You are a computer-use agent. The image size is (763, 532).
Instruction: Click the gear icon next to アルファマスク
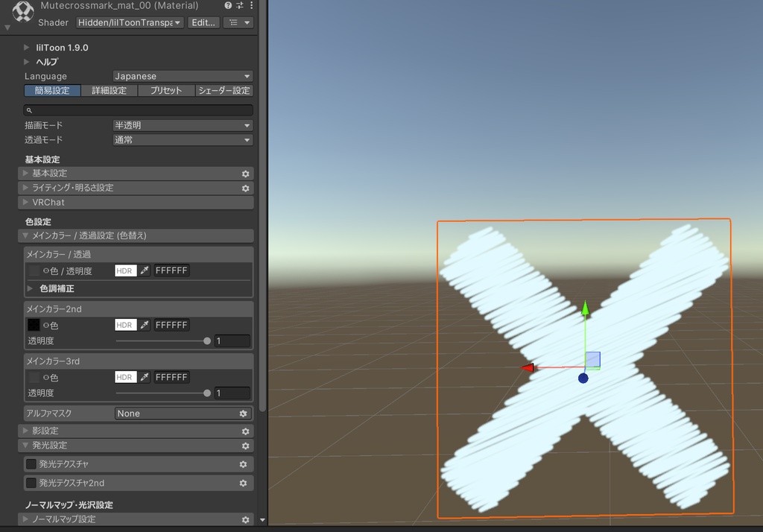tap(243, 414)
